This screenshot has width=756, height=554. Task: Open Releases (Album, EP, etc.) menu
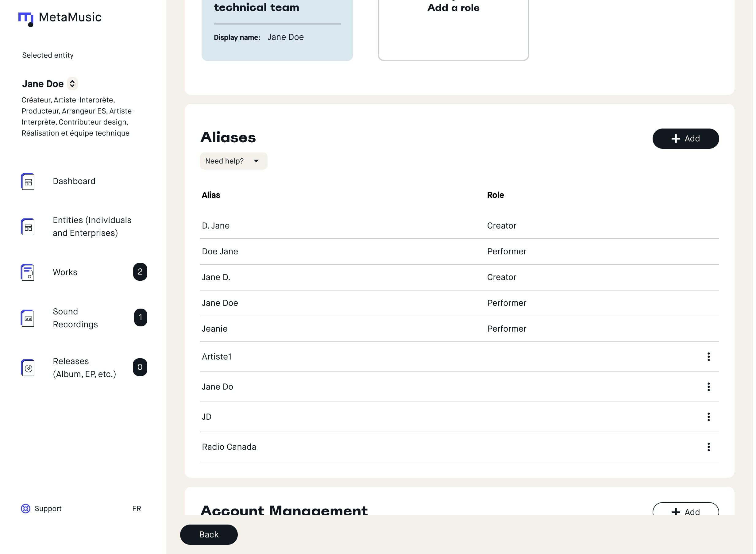click(x=84, y=367)
